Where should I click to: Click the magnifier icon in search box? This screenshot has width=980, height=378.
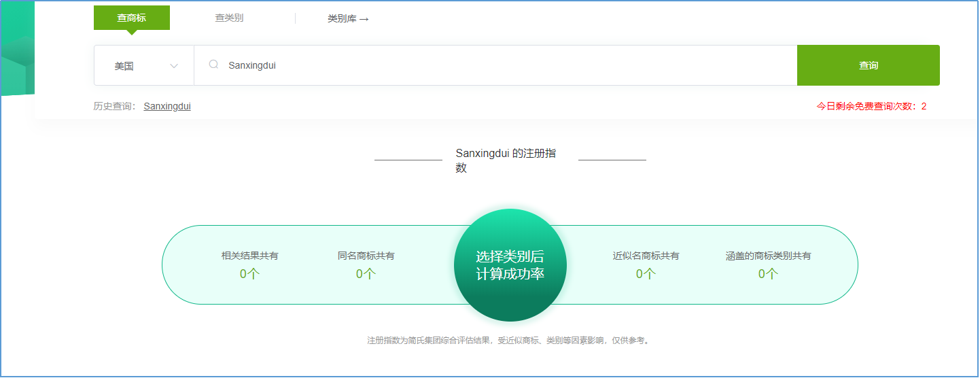213,65
